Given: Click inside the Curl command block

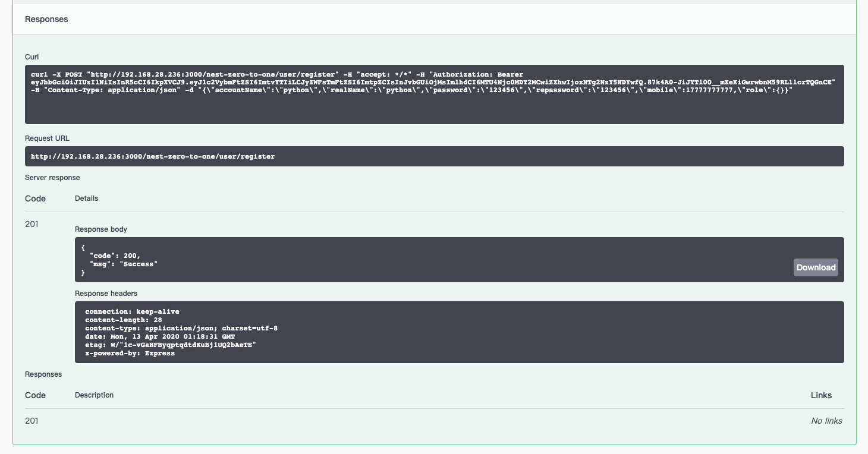Looking at the screenshot, I should pos(434,107).
